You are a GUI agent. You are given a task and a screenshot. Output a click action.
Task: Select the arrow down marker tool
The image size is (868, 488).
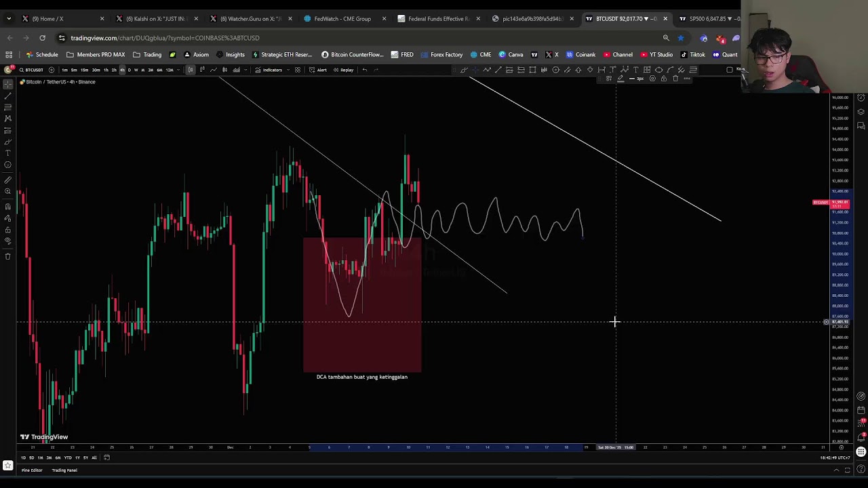(590, 70)
